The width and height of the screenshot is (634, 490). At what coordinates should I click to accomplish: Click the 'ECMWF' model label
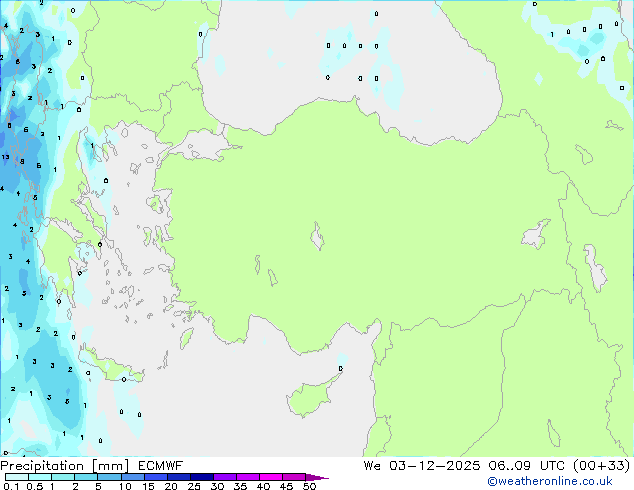(x=161, y=466)
